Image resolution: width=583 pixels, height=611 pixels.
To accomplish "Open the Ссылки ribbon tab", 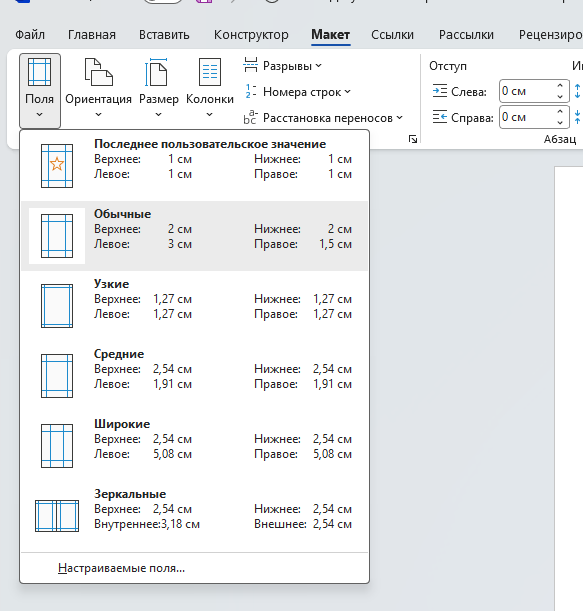I will tap(392, 35).
